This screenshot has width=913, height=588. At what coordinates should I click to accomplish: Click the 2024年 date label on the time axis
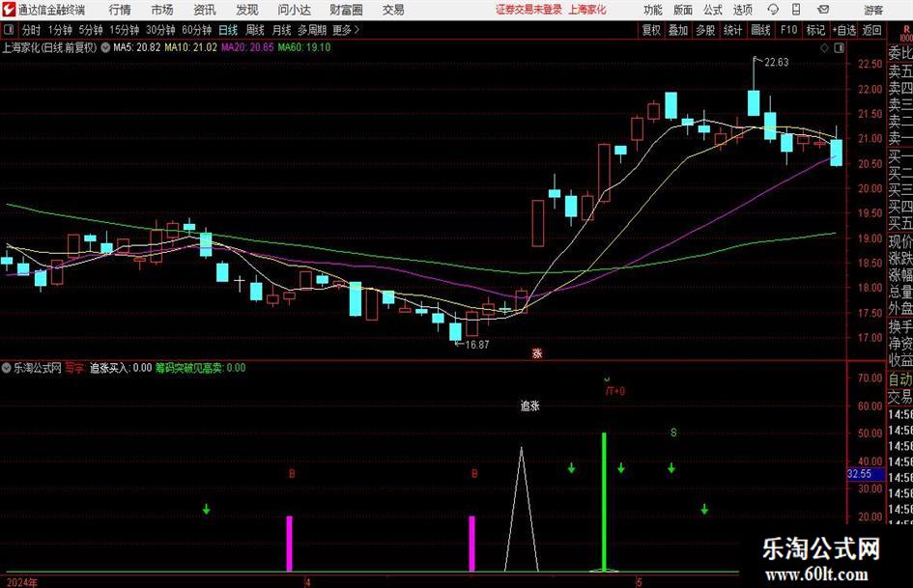(x=21, y=582)
